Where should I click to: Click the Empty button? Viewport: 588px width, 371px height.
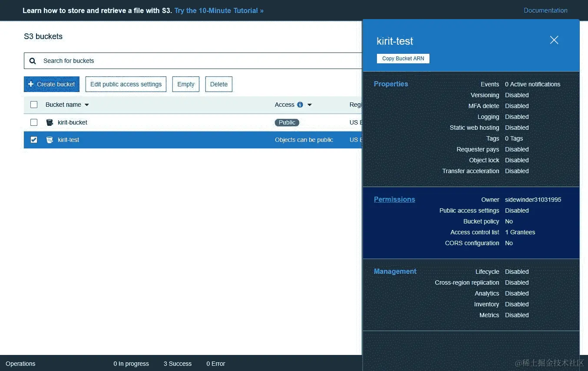(x=186, y=84)
